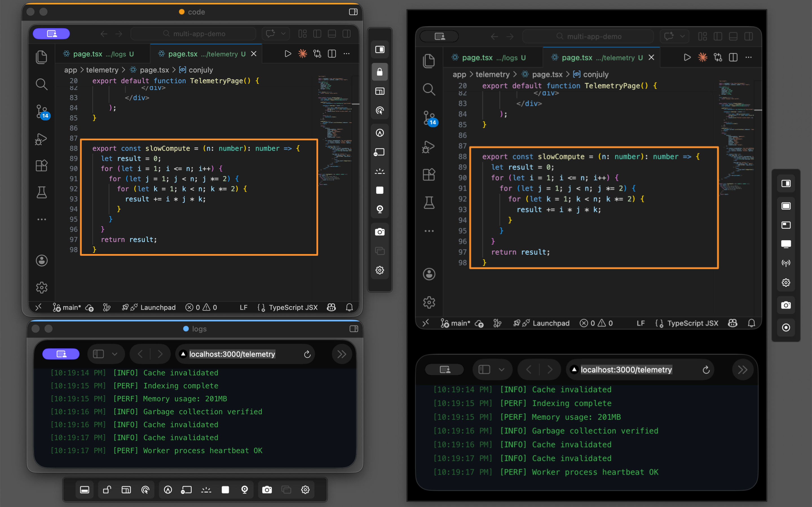Open the Extensions view in the activity bar

point(42,165)
